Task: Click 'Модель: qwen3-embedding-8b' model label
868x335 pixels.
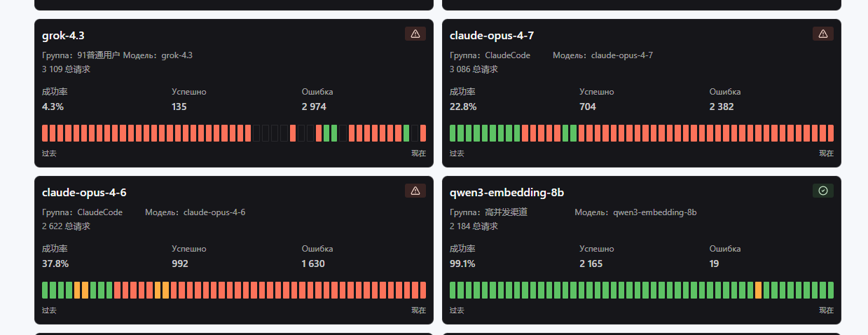Action: pyautogui.click(x=635, y=212)
